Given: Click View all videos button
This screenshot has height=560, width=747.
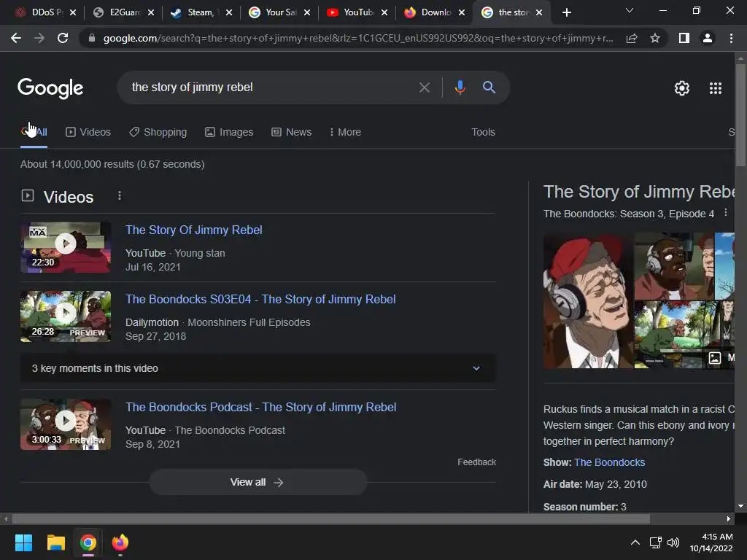Looking at the screenshot, I should click(258, 483).
